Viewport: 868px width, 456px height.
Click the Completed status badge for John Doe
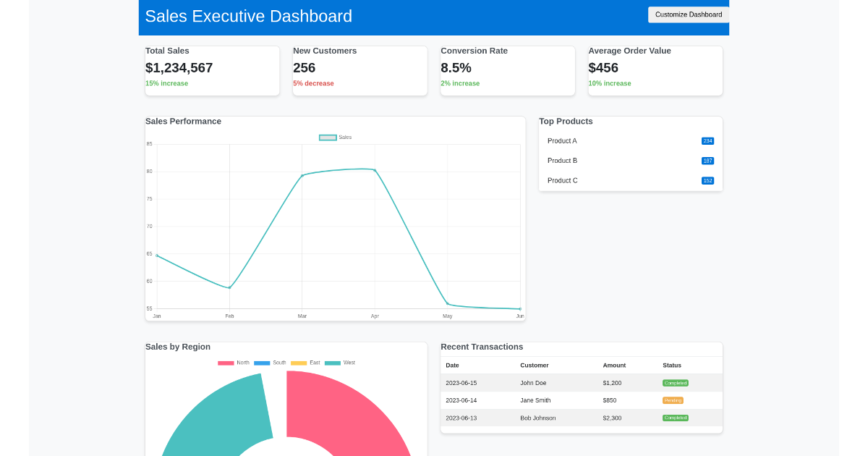pos(675,382)
